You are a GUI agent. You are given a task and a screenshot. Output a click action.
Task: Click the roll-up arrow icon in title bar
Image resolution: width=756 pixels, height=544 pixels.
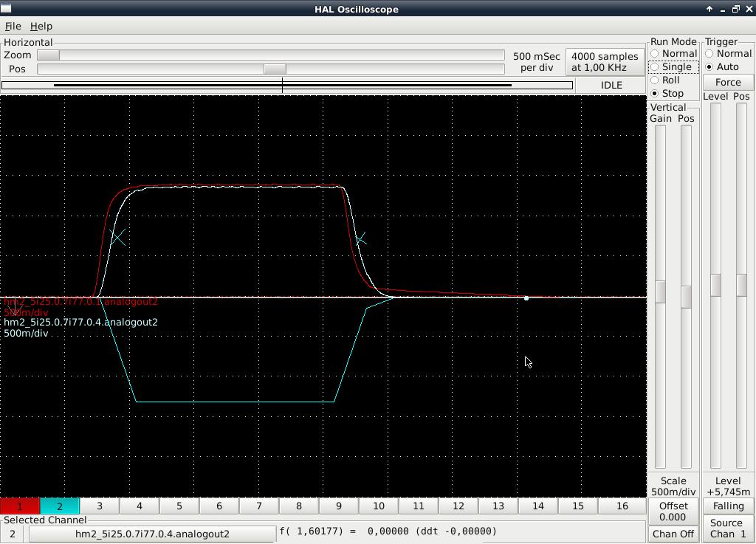[709, 9]
